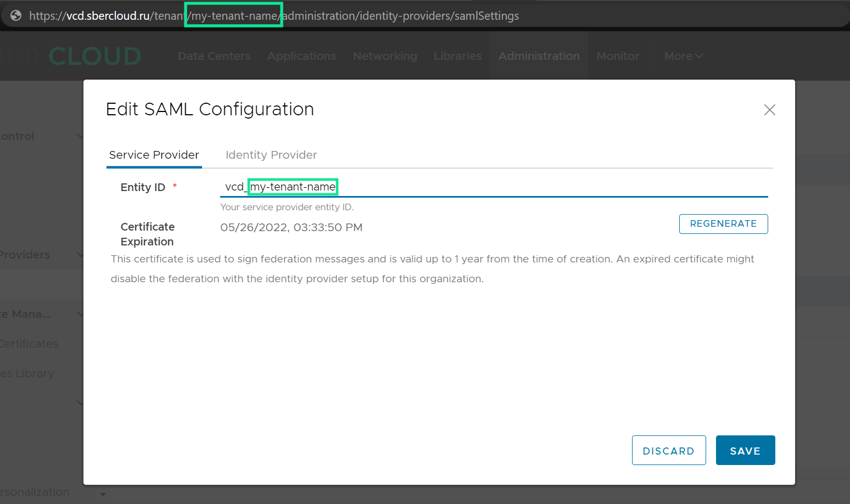This screenshot has height=504, width=850.
Task: Expand the More dropdown in top navigation
Action: coord(684,56)
